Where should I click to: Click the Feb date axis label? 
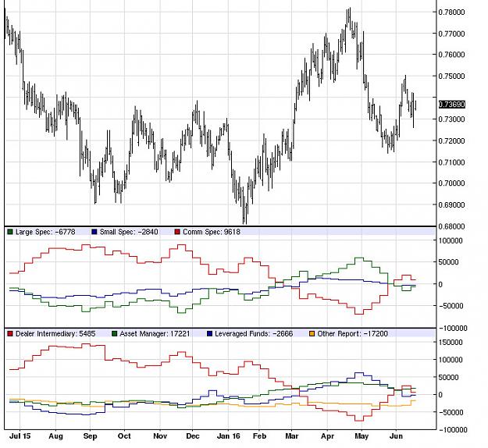point(259,436)
